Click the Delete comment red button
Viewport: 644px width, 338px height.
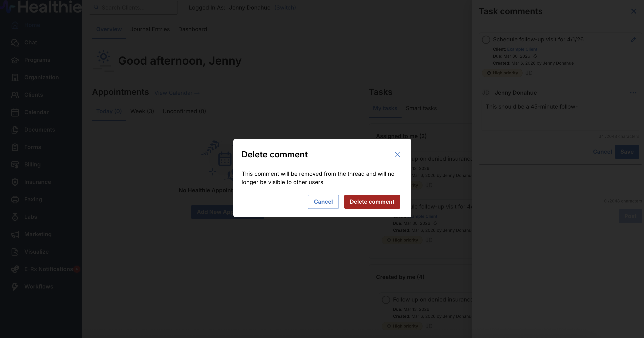(x=372, y=202)
